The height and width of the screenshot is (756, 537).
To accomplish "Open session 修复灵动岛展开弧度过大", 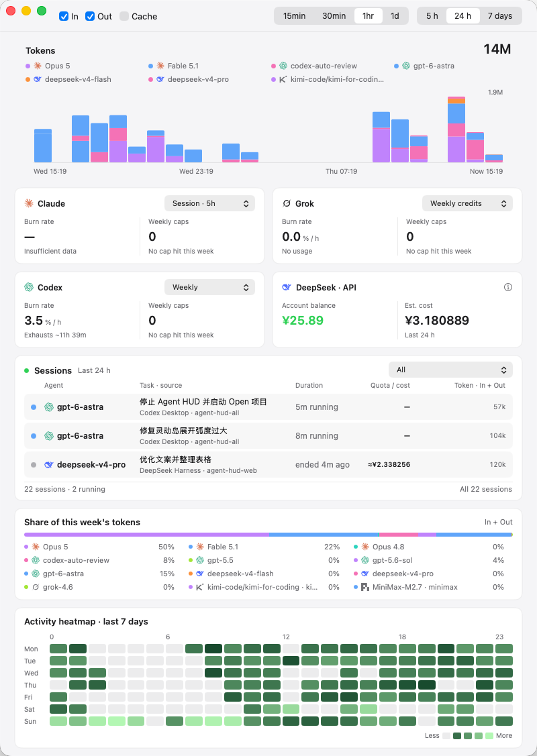I will pyautogui.click(x=268, y=436).
